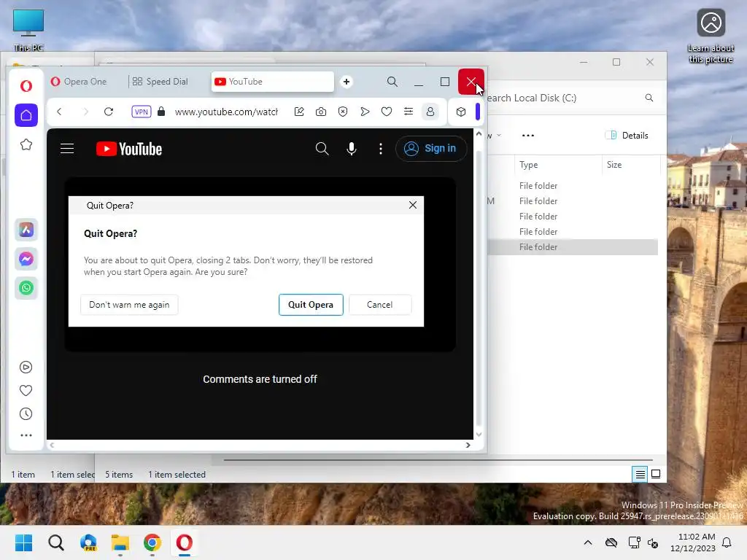Click the address bar URL field

(x=226, y=112)
